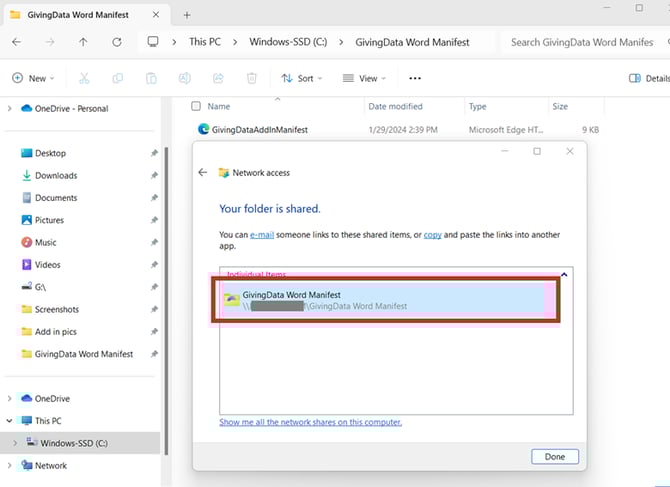Go up one folder level with Up arrow
The image size is (670, 487).
pos(83,42)
